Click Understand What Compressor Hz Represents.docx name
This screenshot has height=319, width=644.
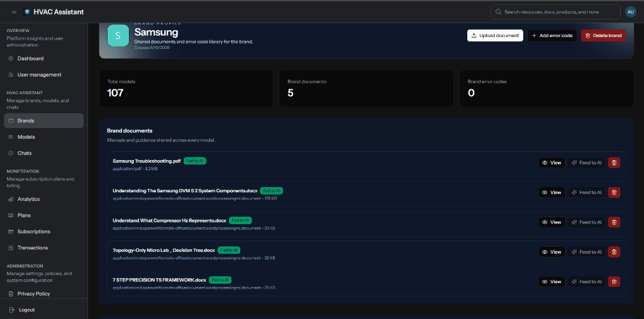169,220
